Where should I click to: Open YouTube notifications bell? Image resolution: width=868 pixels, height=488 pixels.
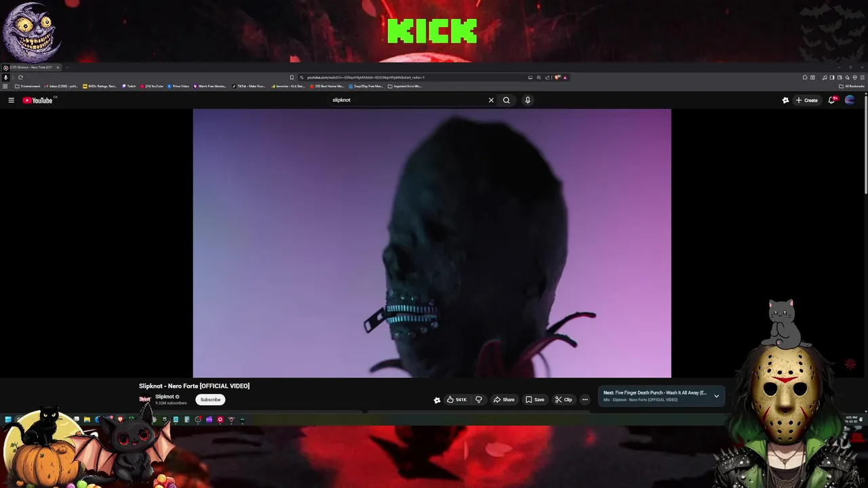832,100
